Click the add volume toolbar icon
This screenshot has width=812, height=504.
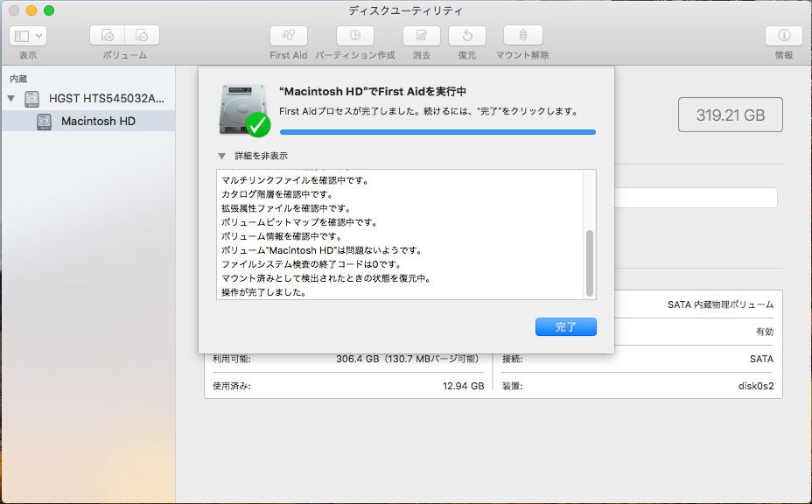click(x=108, y=35)
